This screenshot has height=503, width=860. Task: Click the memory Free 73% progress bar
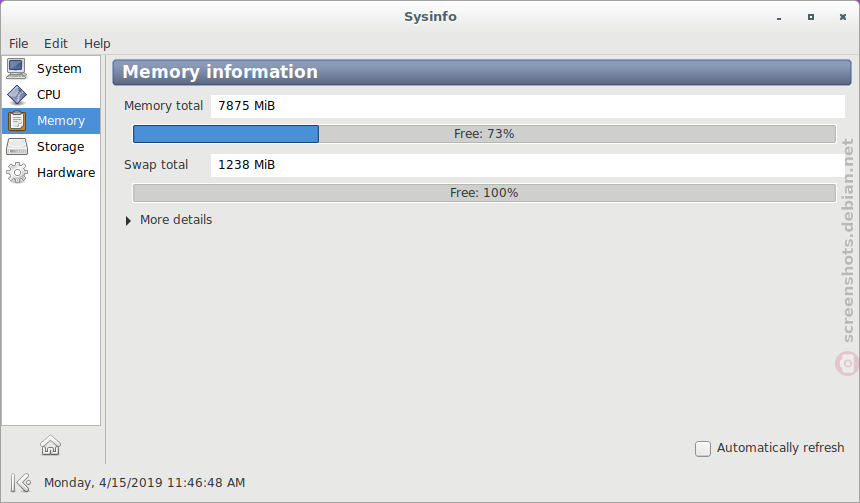coord(484,134)
